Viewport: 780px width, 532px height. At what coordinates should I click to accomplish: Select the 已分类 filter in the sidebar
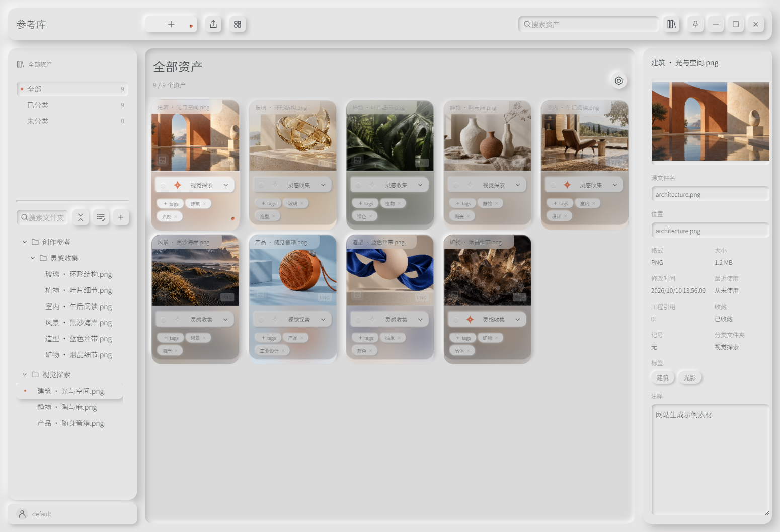[x=72, y=105]
